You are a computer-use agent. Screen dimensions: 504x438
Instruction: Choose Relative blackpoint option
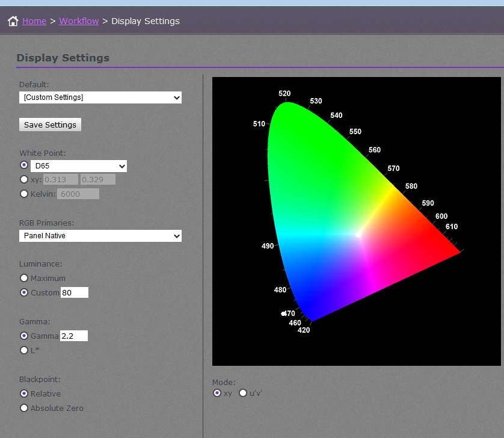tap(24, 393)
